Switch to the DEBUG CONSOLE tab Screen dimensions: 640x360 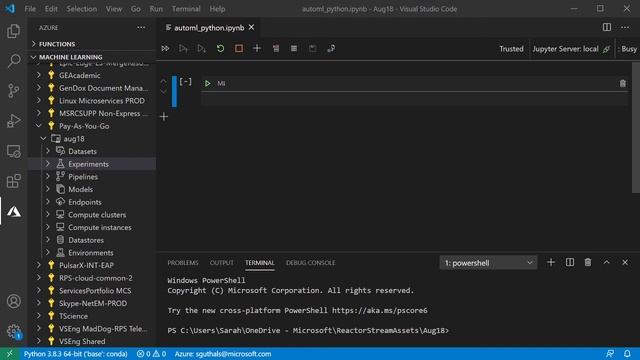tap(310, 263)
